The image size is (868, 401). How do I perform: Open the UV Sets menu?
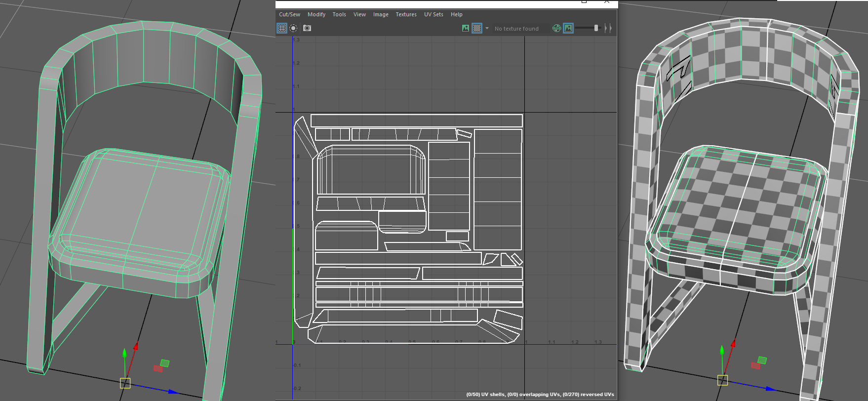(434, 14)
